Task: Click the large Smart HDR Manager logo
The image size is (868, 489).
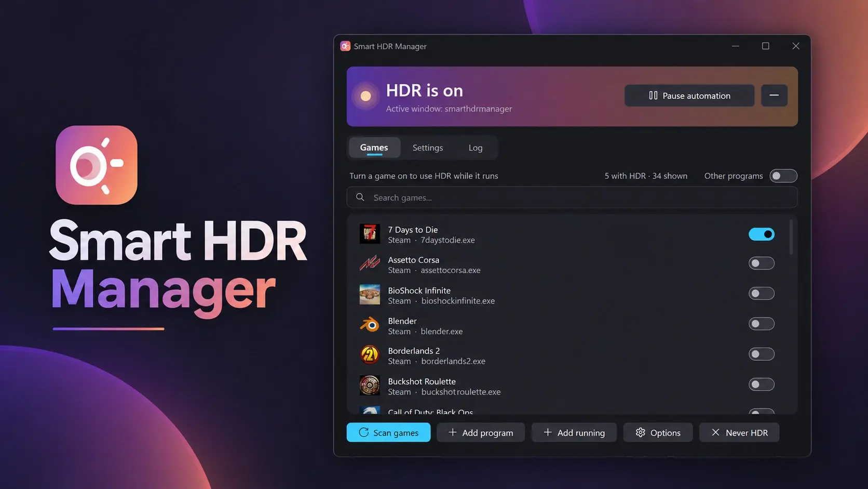Action: [97, 165]
